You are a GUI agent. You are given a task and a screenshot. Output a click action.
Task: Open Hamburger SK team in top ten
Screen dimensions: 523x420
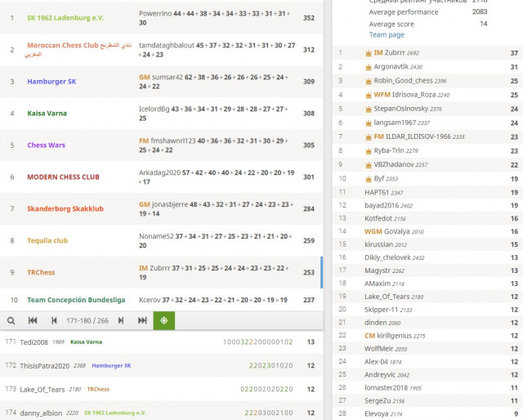point(51,82)
